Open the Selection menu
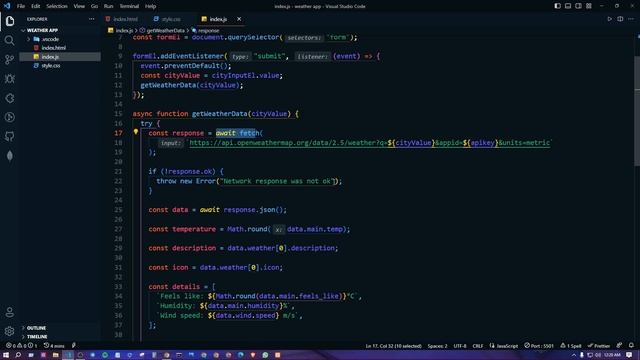This screenshot has width=640, height=360. tap(57, 6)
